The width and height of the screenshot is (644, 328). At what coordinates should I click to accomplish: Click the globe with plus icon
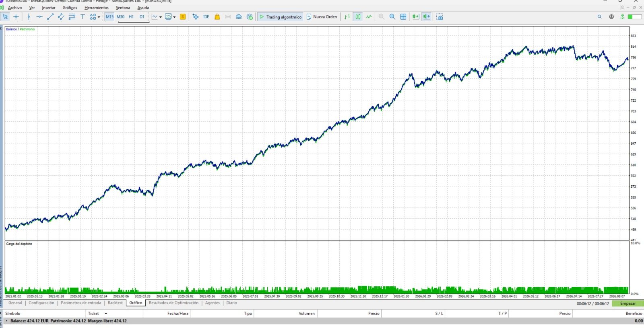(250, 17)
